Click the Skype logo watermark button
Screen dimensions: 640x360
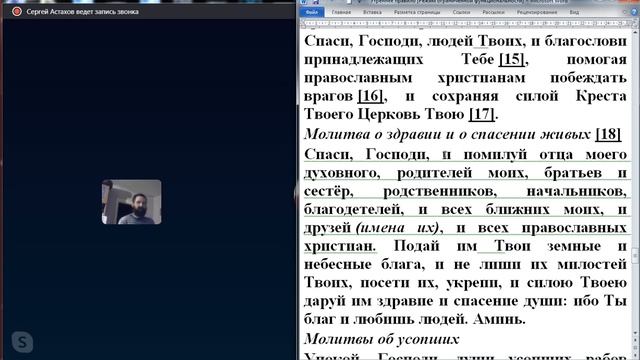coord(22,342)
